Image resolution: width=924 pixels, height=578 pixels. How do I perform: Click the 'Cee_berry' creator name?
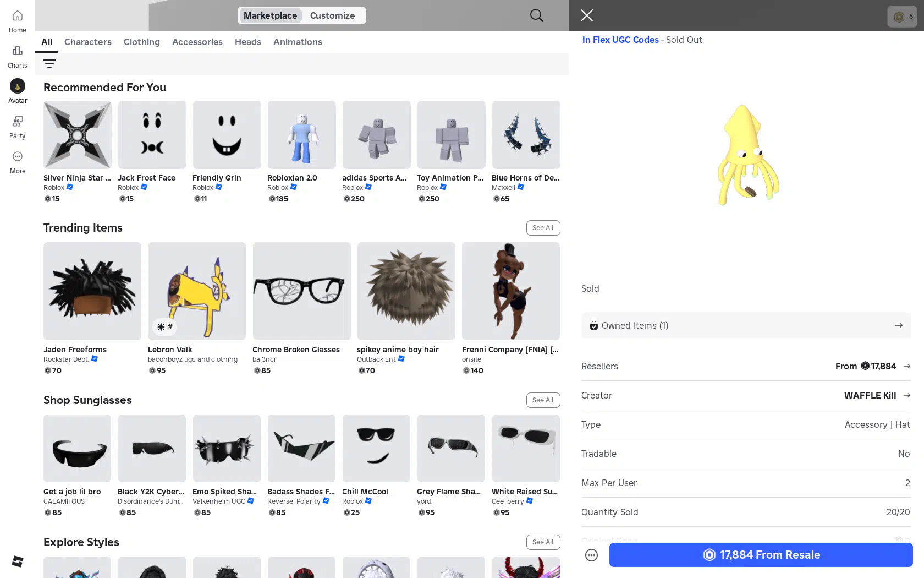coord(508,501)
